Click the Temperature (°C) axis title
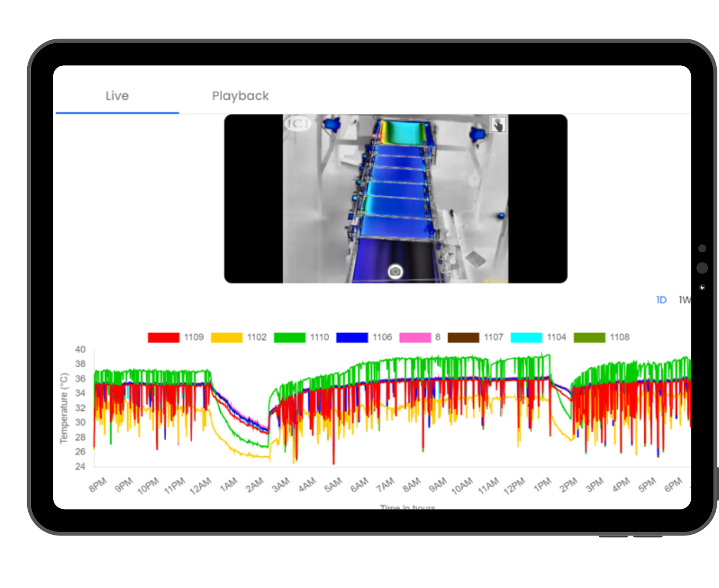This screenshot has height=588, width=719. point(64,408)
